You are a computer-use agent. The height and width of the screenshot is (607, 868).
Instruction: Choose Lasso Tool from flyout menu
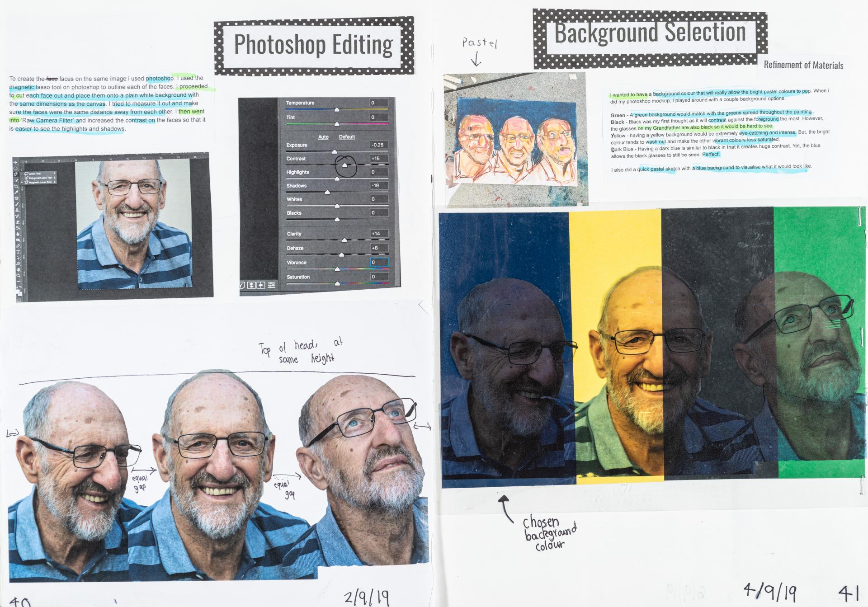point(35,174)
